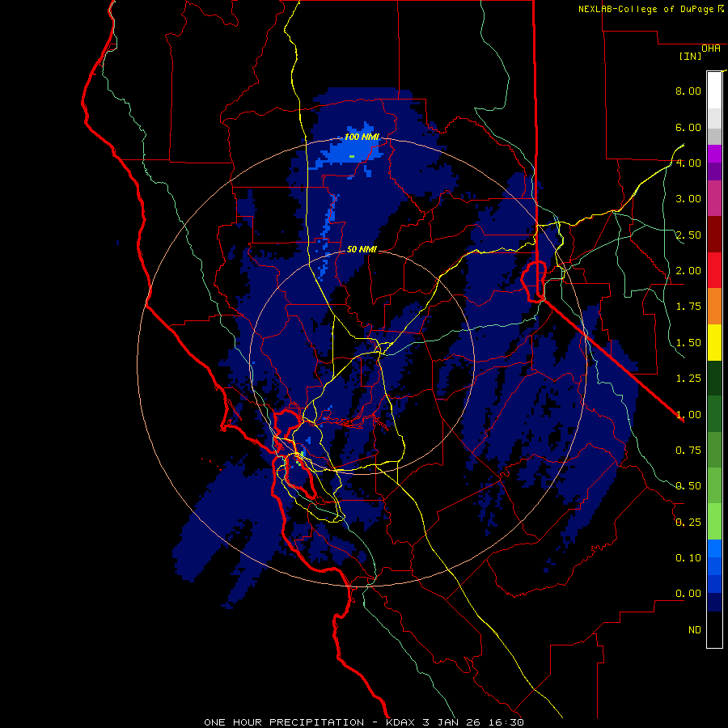Click the 6.00 legend value
Screen dimensions: 728x728
[x=688, y=127]
